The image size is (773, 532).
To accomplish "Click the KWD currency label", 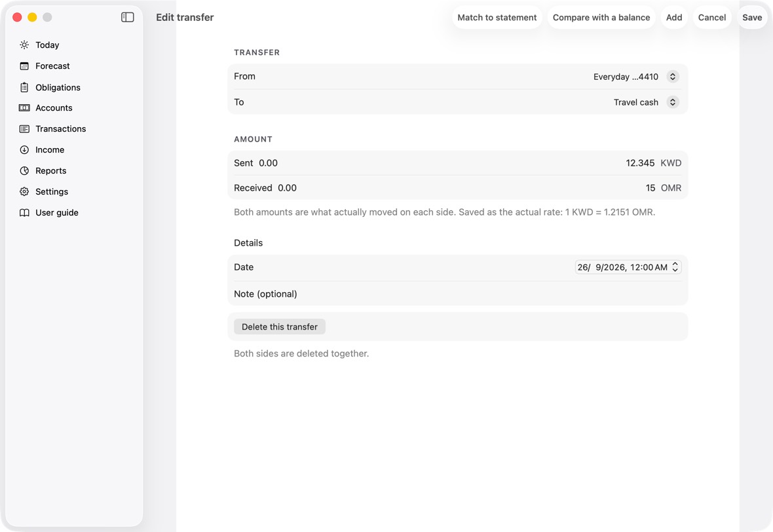I will click(671, 163).
